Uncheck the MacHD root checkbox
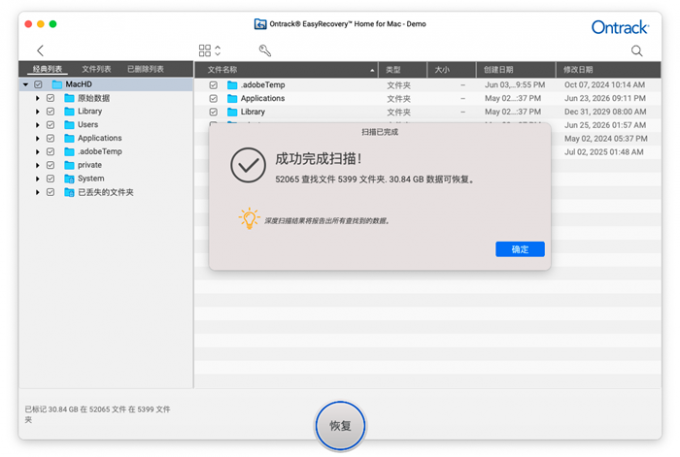680x457 pixels. click(39, 84)
